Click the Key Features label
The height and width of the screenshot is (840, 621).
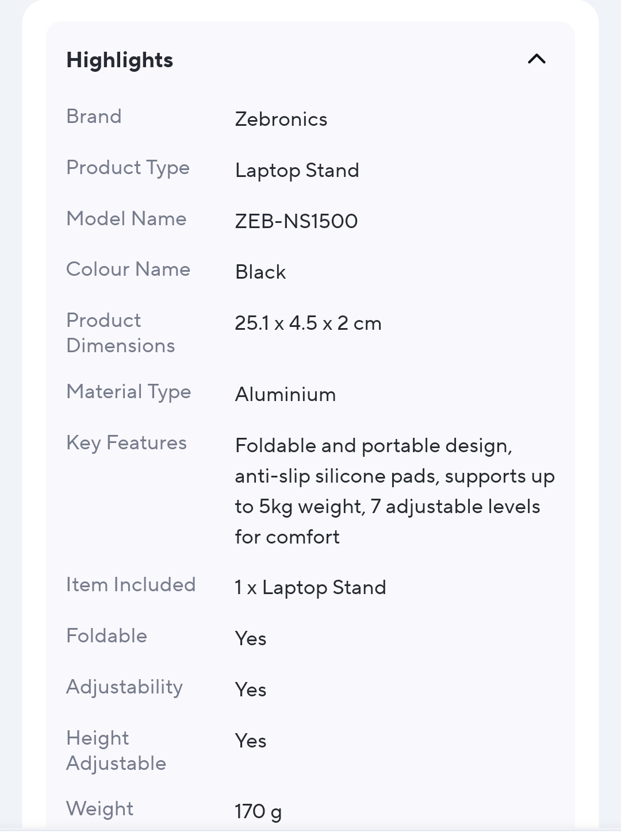click(126, 443)
